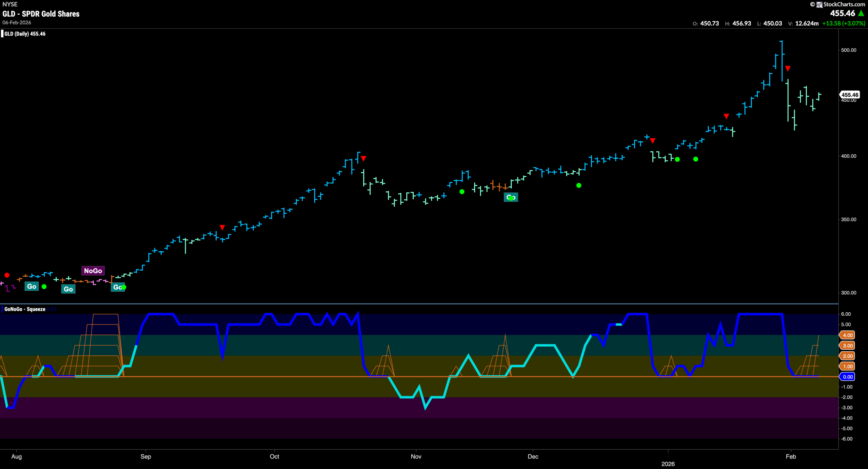Click the open value 450.73
The width and height of the screenshot is (868, 469).
coord(710,23)
